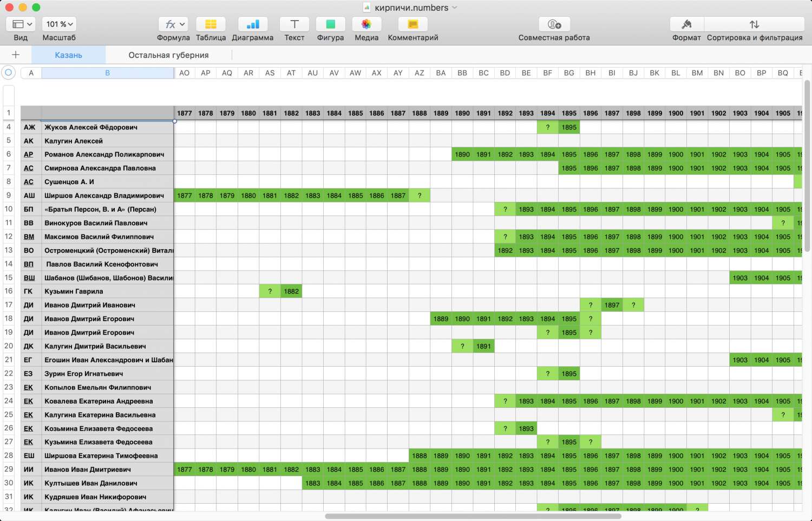Switch to the Казань sheet tab

coord(68,55)
